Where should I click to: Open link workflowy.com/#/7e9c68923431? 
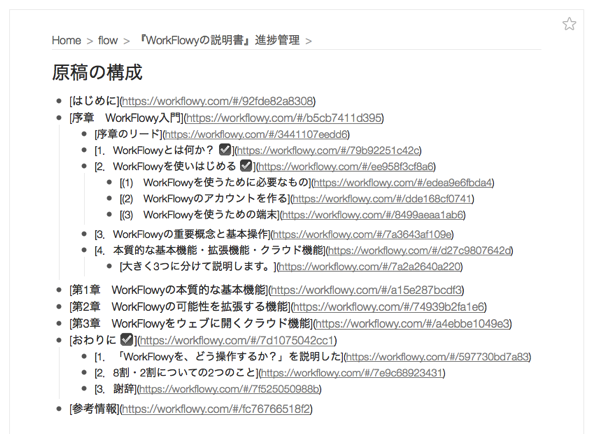click(352, 372)
